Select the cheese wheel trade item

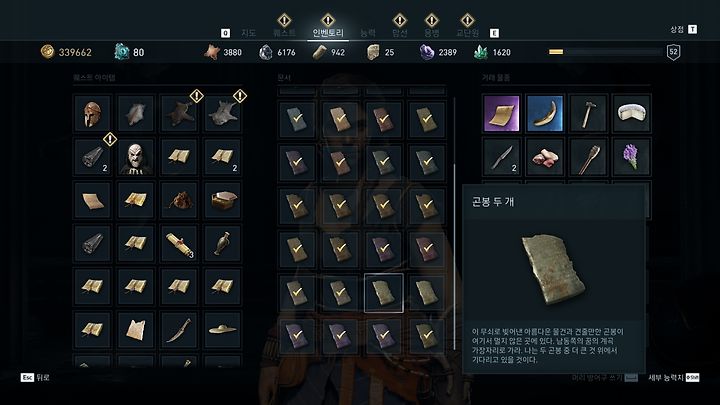coord(631,113)
